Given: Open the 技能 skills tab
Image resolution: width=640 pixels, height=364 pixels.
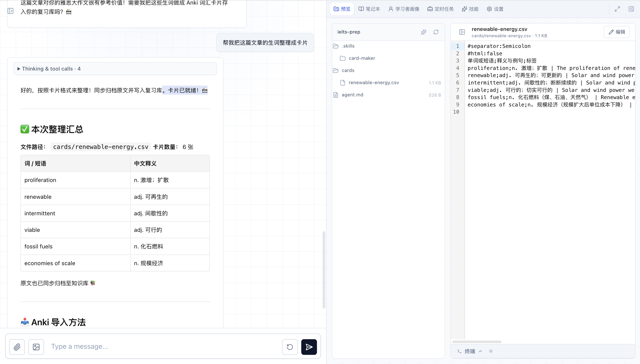Looking at the screenshot, I should pyautogui.click(x=470, y=9).
